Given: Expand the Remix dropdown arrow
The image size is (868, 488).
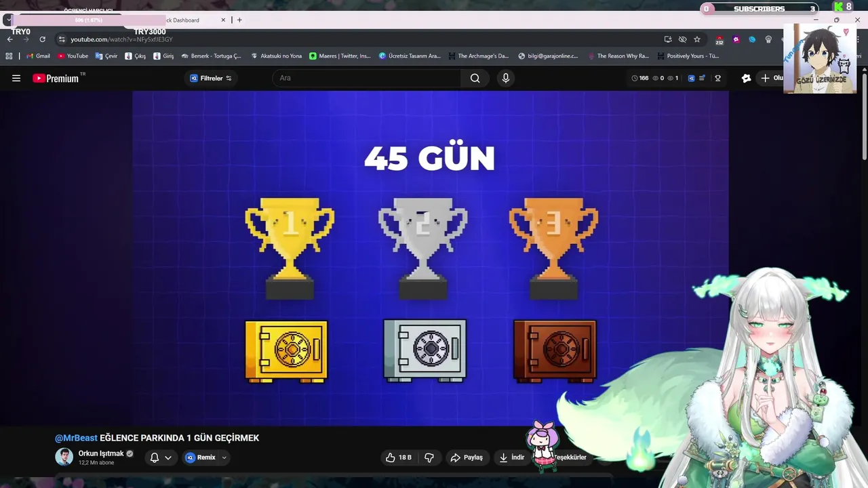Looking at the screenshot, I should coord(224,457).
